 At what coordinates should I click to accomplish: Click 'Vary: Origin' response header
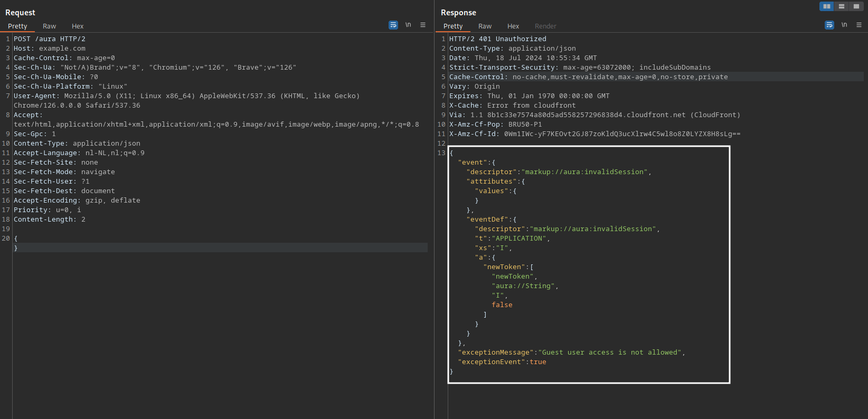coord(475,87)
